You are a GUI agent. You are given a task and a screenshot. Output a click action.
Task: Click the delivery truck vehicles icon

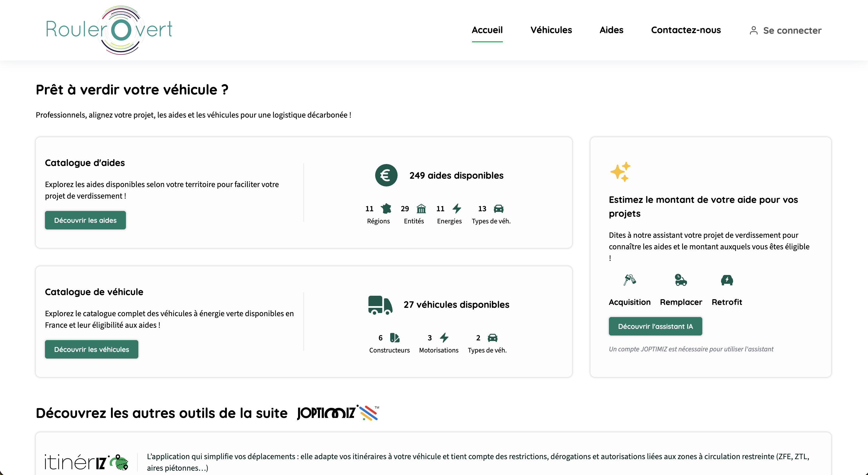click(380, 305)
